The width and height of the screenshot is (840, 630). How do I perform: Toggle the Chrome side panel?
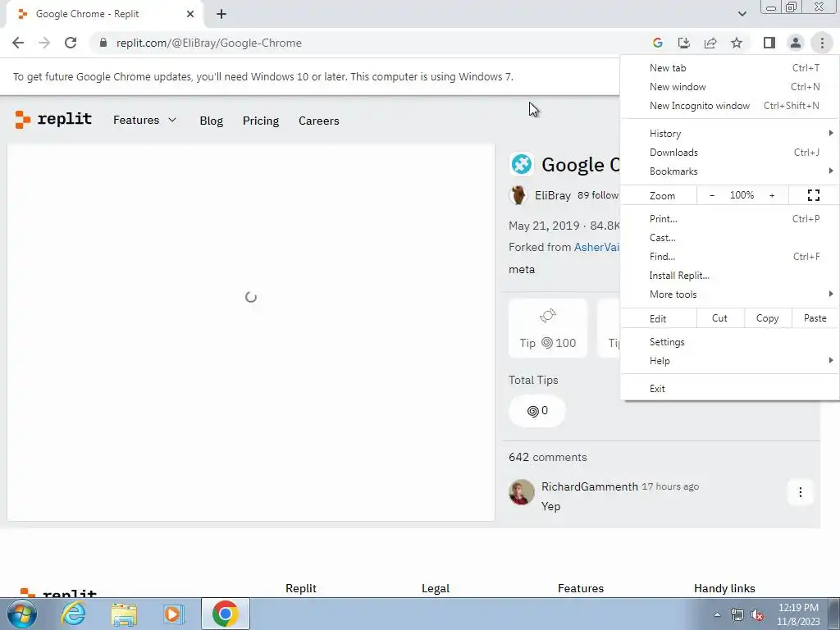click(769, 43)
